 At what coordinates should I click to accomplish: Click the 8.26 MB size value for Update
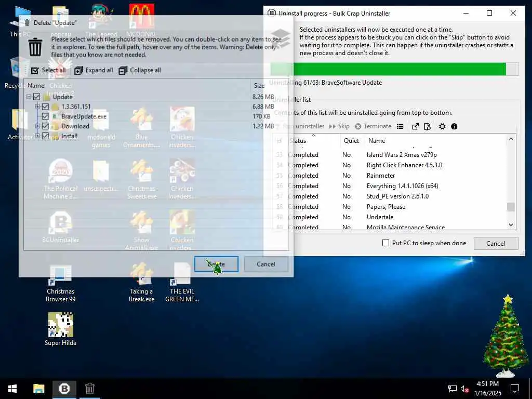tap(263, 97)
